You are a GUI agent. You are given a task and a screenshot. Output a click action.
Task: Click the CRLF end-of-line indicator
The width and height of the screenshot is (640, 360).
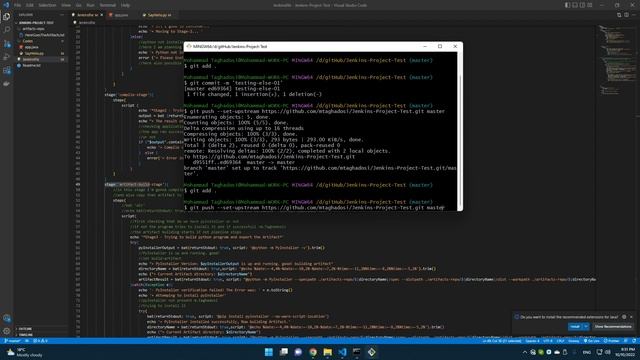(x=560, y=341)
